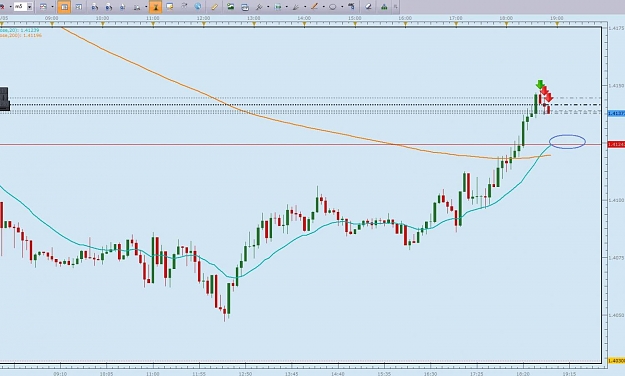Click the green picture image icon
This screenshot has width=625, height=376.
coord(230,6)
